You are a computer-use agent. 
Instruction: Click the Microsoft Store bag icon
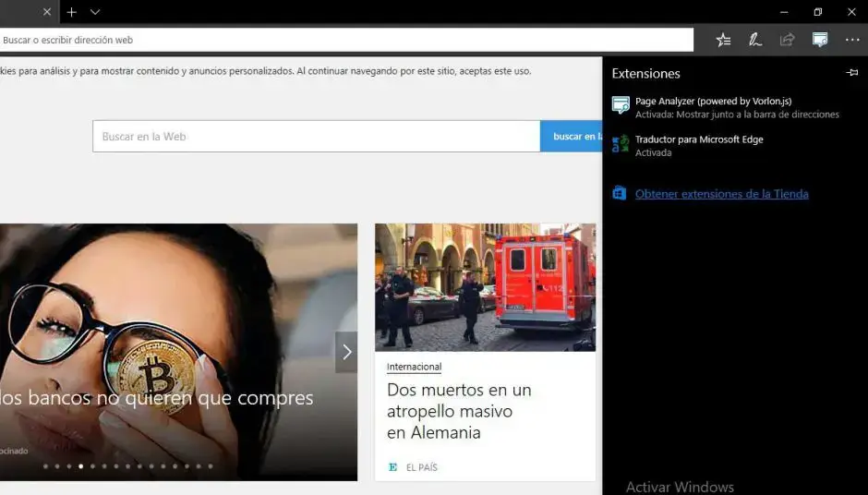click(x=620, y=194)
